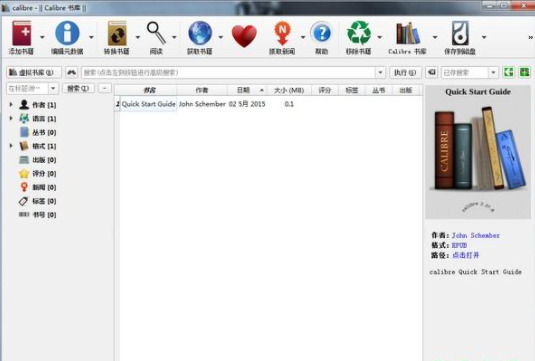
Task: Sort by the Title column header
Action: [149, 90]
